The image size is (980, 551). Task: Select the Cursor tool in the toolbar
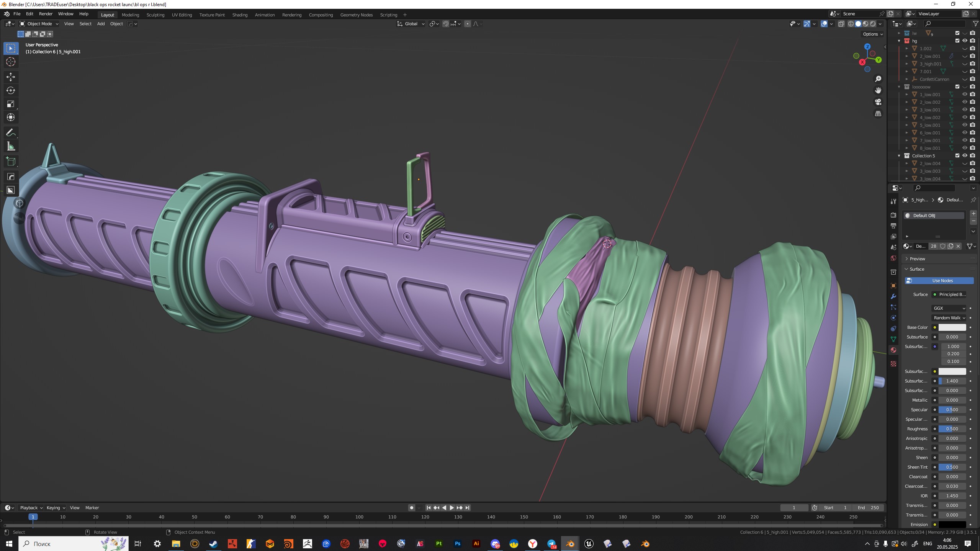11,62
